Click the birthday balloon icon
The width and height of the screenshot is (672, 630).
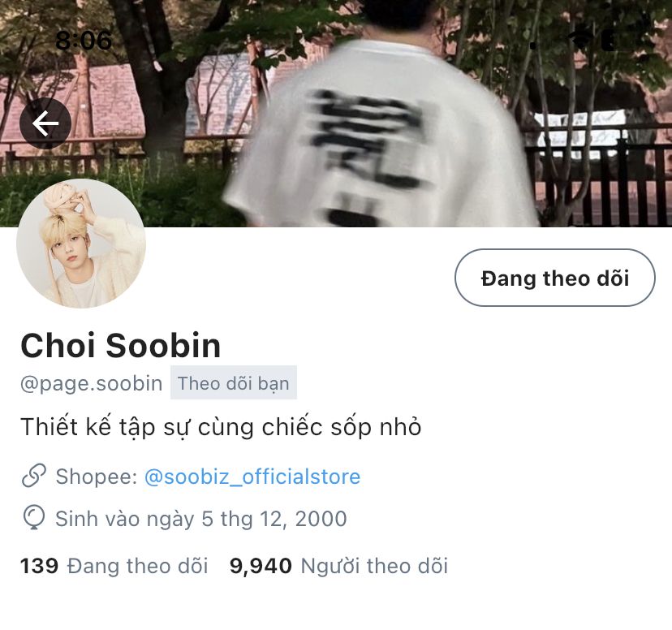(34, 518)
